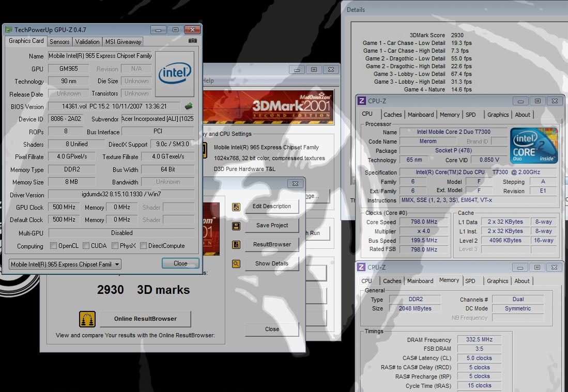Enable the DirectCompute checkbox
Screen dimensions: 568x392
[144, 246]
